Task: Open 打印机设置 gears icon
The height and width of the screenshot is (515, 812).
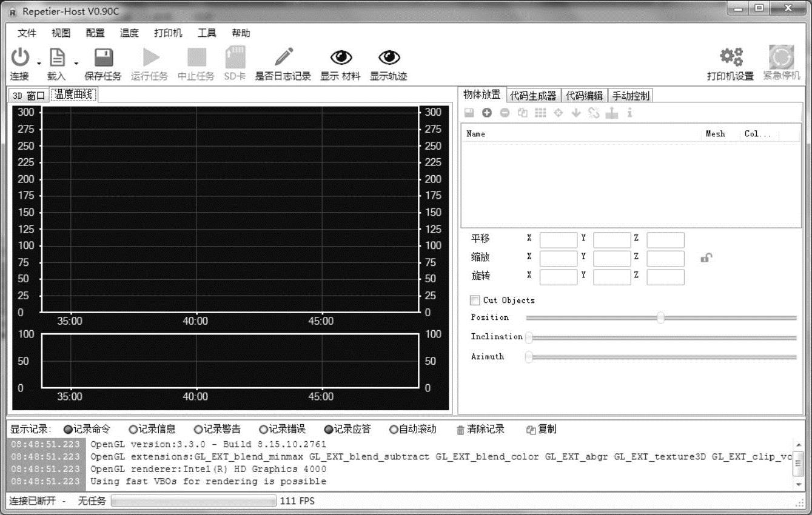Action: [x=731, y=58]
